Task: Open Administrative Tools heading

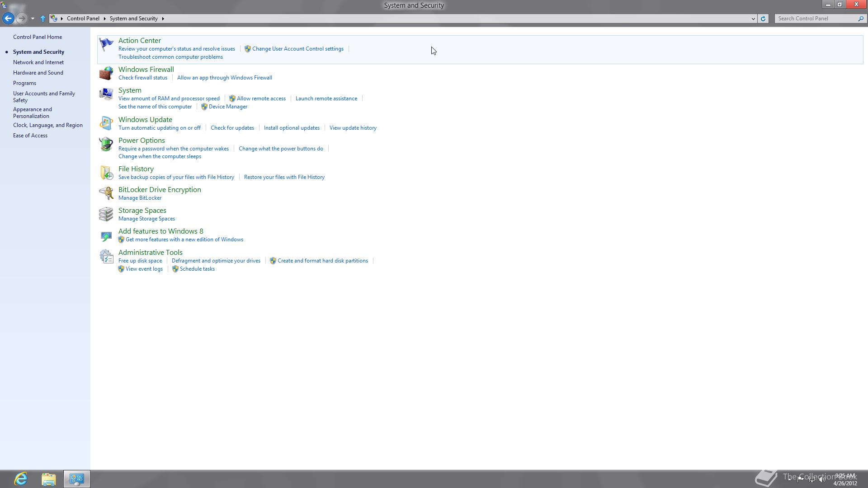Action: pos(151,253)
